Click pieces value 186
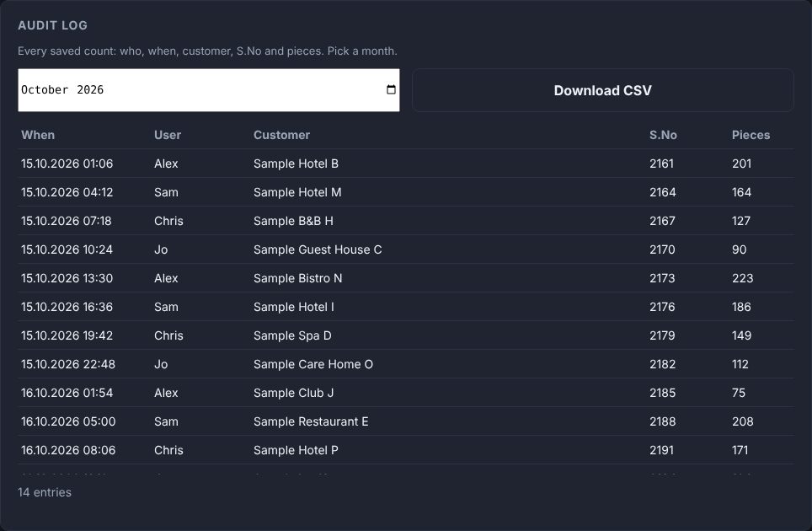 pyautogui.click(x=741, y=307)
